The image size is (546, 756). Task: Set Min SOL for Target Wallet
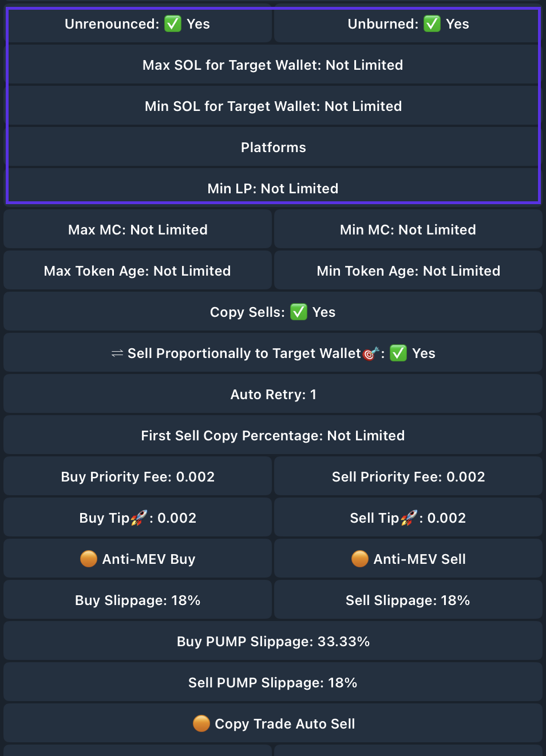coord(273,106)
